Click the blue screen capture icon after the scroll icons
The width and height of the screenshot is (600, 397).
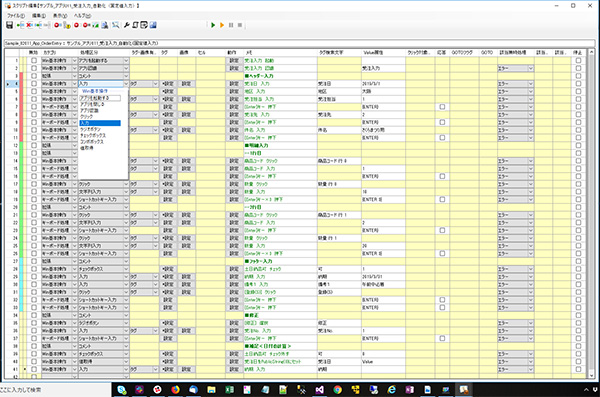[153, 25]
